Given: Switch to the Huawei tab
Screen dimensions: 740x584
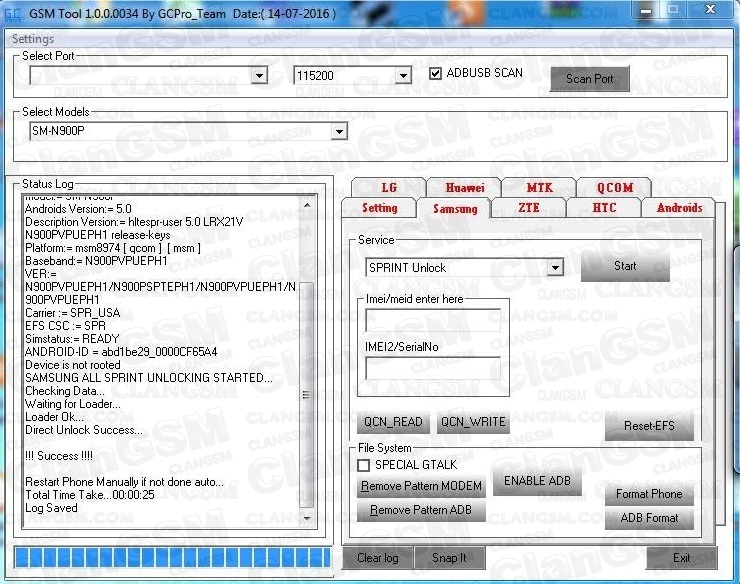Looking at the screenshot, I should pyautogui.click(x=464, y=188).
